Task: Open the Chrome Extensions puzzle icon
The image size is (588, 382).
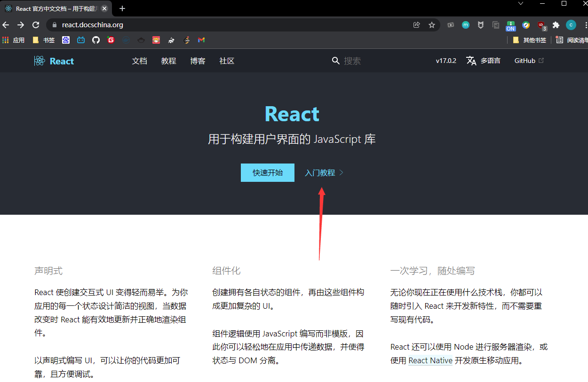Action: pos(556,25)
